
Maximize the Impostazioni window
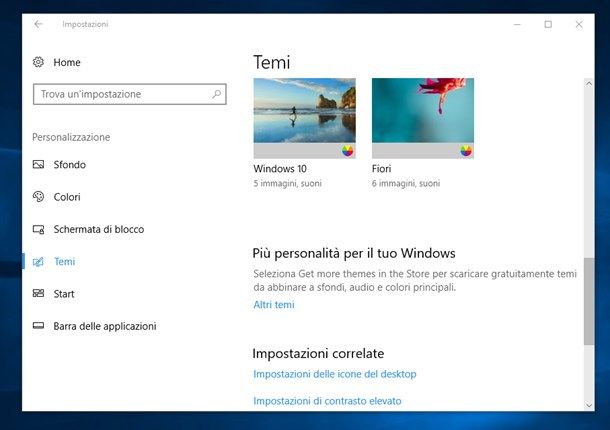(x=548, y=24)
